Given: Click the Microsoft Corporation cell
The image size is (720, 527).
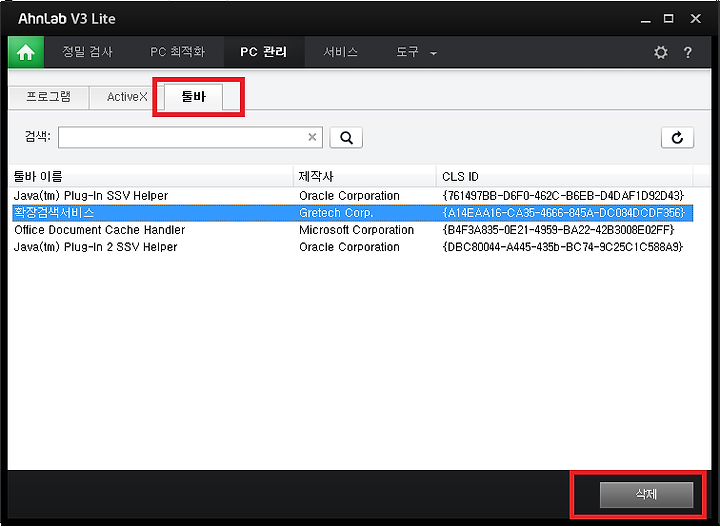Looking at the screenshot, I should 356,230.
